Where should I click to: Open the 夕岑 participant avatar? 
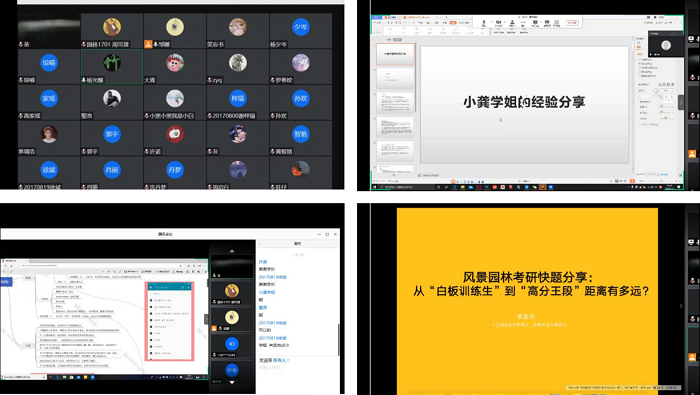click(300, 27)
